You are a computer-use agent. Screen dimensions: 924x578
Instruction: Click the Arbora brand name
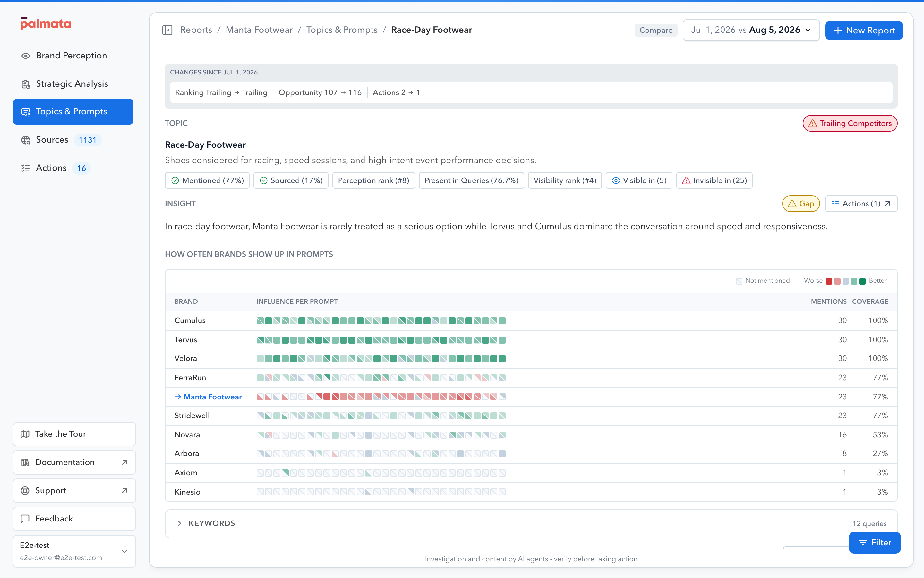187,453
